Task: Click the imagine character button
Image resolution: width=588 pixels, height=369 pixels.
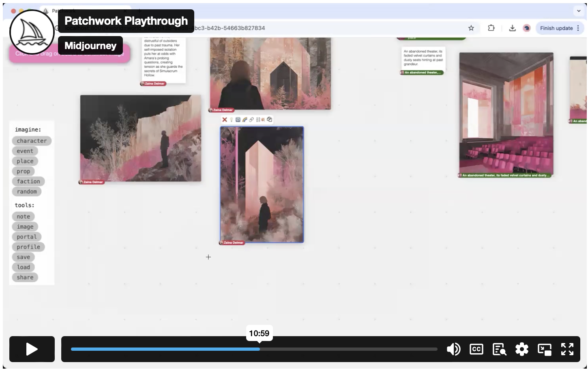Action: coord(32,141)
